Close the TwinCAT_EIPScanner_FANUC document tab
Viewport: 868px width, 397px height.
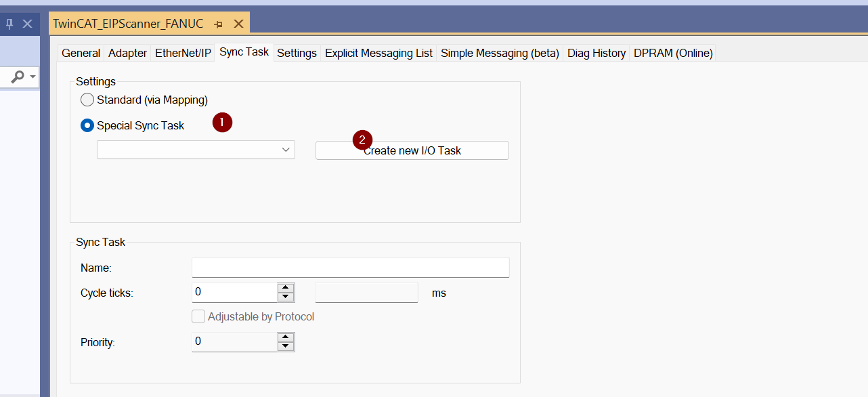click(238, 24)
